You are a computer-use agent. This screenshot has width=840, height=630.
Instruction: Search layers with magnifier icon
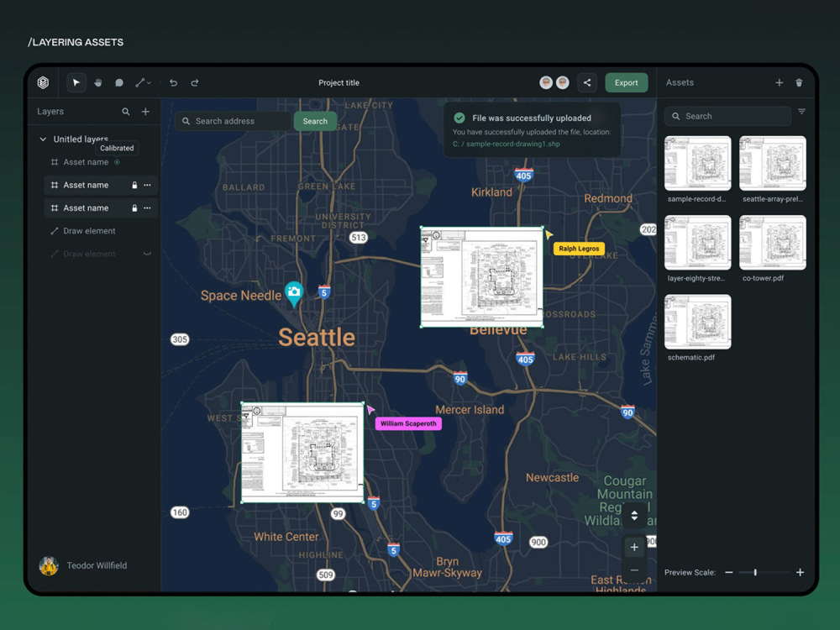click(x=125, y=112)
